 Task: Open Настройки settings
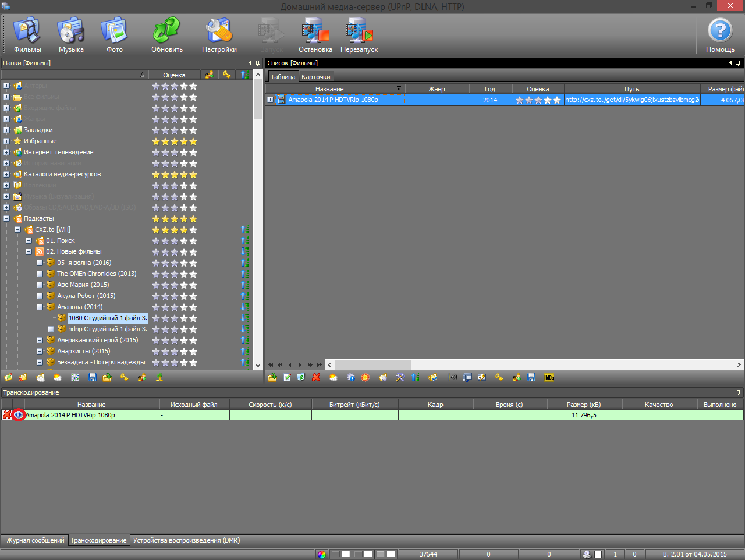[219, 35]
